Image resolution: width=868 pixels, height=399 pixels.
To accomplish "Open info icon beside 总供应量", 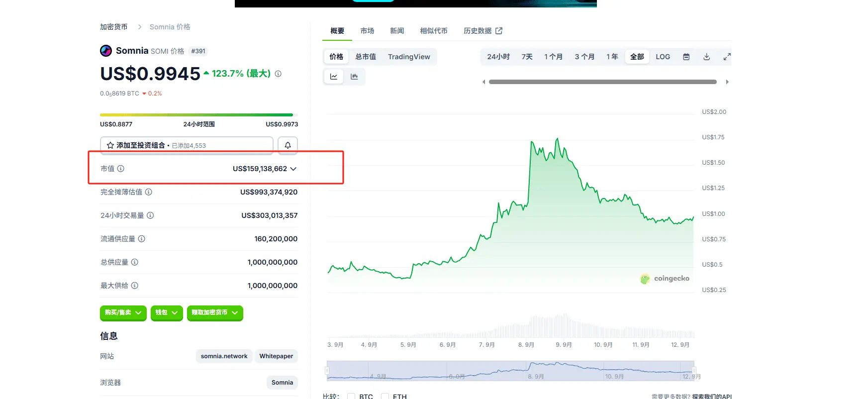I will click(x=135, y=262).
